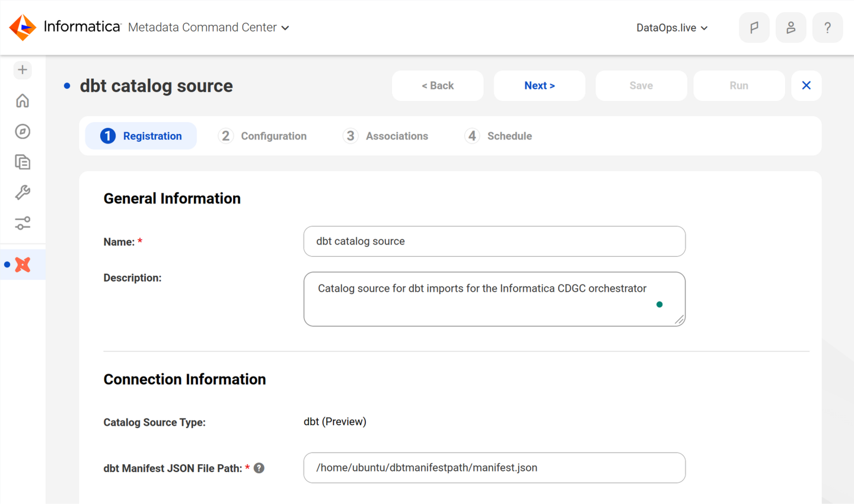Click the Informatica logo
This screenshot has height=504, width=854.
pyautogui.click(x=65, y=27)
